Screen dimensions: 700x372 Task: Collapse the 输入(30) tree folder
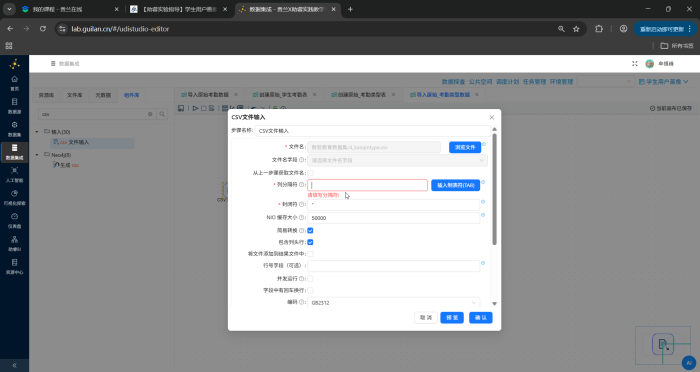[37, 132]
